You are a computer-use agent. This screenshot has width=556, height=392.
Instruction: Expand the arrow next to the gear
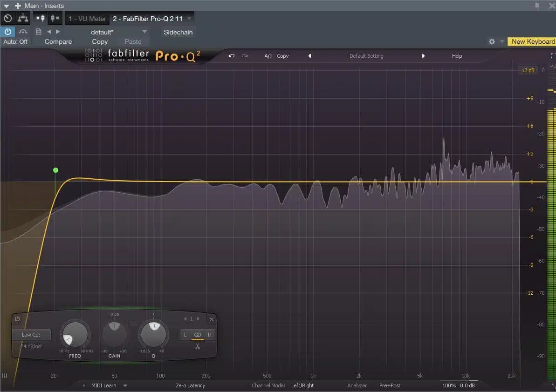[x=502, y=41]
